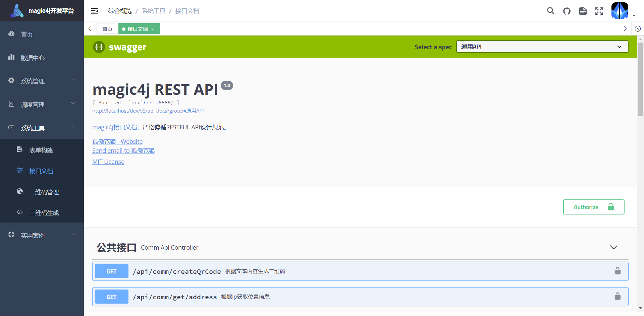Click the 综合概览 breadcrumb
Image resolution: width=644 pixels, height=316 pixels.
120,11
